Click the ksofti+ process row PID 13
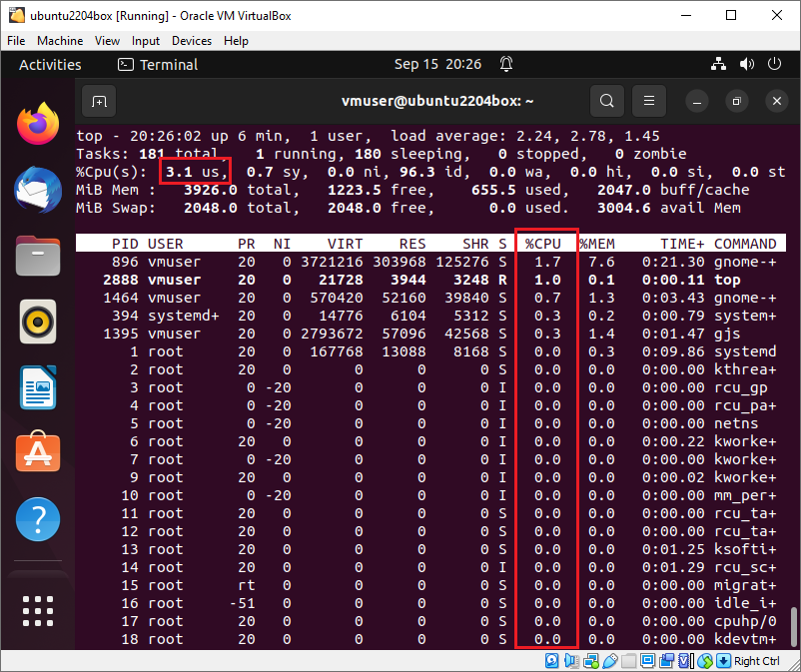 [430, 549]
